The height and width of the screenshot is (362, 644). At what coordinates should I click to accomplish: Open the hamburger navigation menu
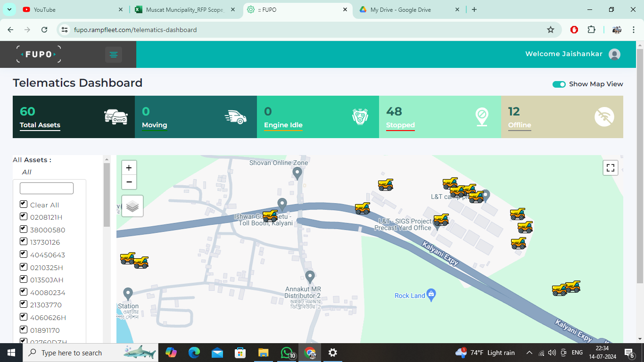pyautogui.click(x=113, y=54)
